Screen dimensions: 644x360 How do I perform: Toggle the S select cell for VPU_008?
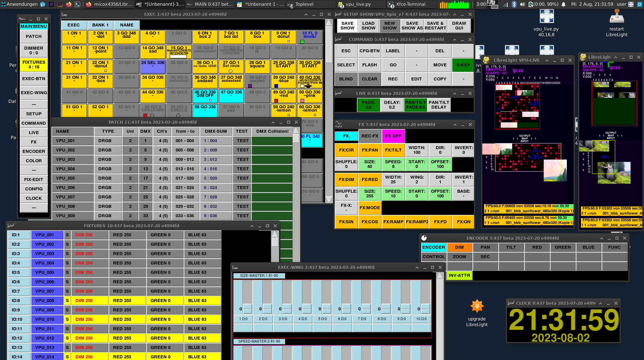(x=67, y=301)
